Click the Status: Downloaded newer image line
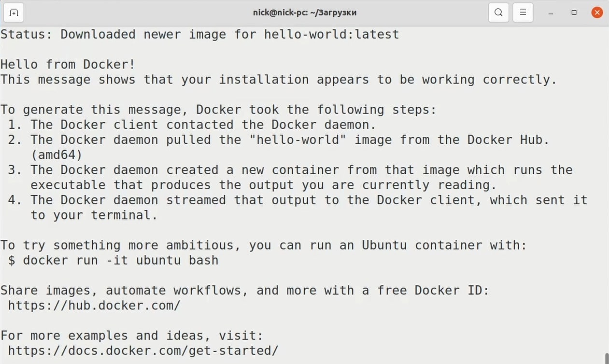The width and height of the screenshot is (609, 364). 200,34
